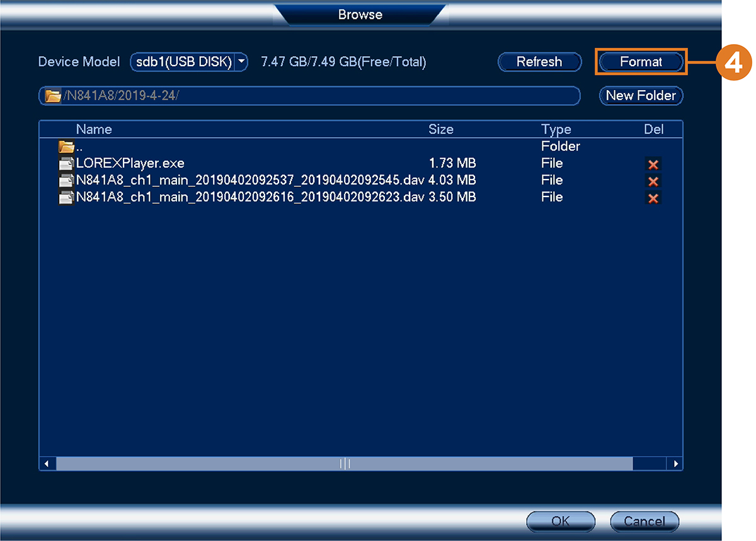The width and height of the screenshot is (756, 541).
Task: Click the Name column header
Action: click(94, 129)
